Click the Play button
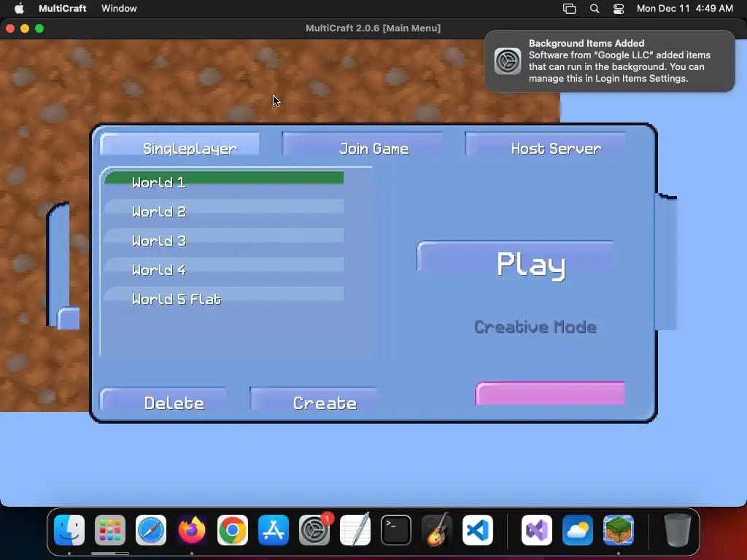 click(515, 262)
